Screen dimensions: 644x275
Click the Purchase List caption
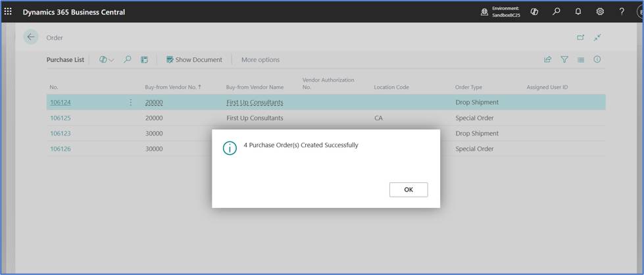click(65, 60)
